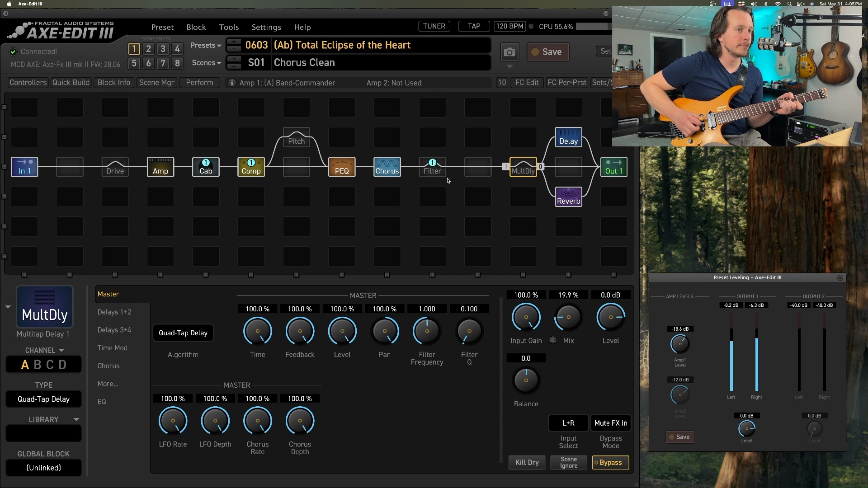Screen dimensions: 868x488
Task: Open the Input Select L+R dropdown
Action: pyautogui.click(x=568, y=423)
